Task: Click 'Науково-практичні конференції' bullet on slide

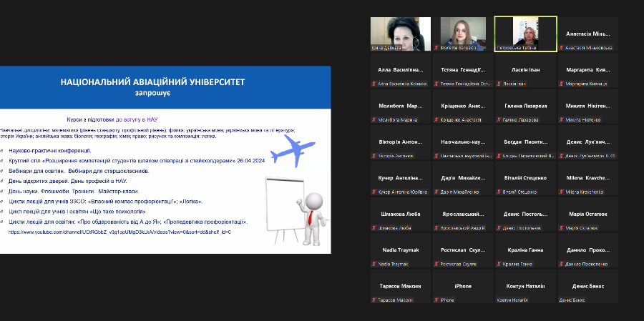Action: (x=50, y=151)
